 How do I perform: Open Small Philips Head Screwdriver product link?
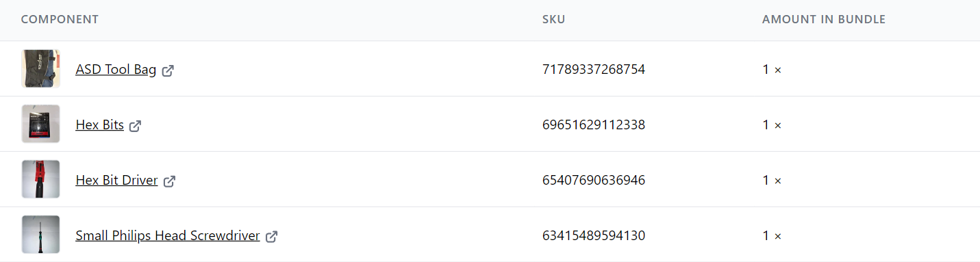pyautogui.click(x=168, y=236)
